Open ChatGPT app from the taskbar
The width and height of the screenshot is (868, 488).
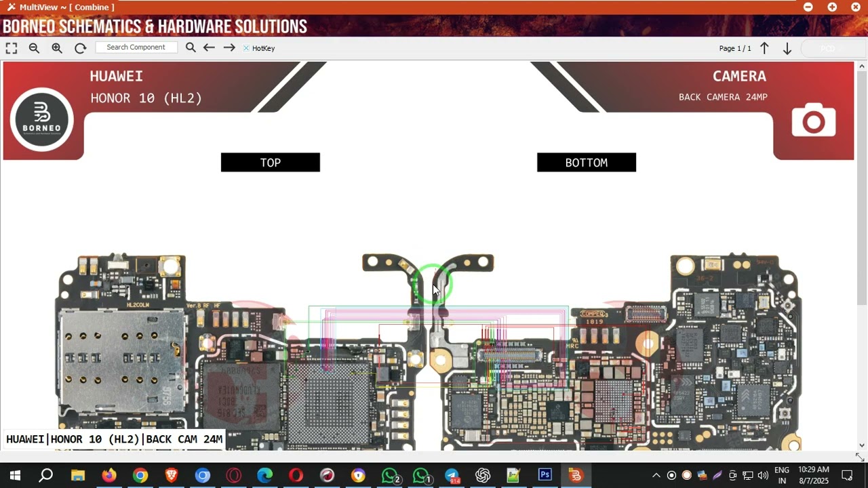pyautogui.click(x=483, y=475)
